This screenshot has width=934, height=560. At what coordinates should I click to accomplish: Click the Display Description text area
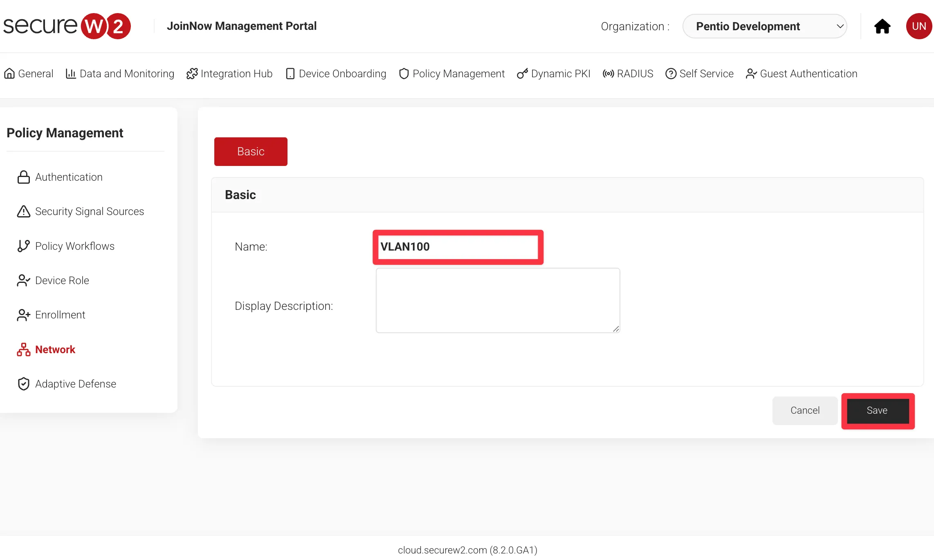tap(497, 300)
